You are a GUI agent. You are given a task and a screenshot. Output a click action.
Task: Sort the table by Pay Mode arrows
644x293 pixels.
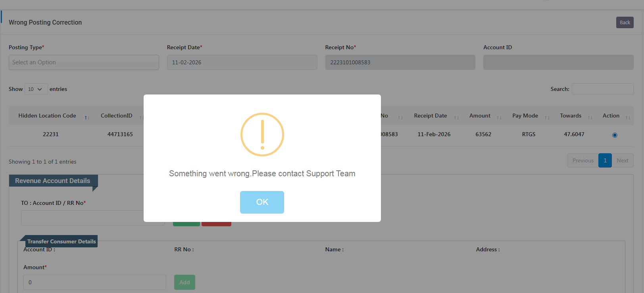[547, 118]
